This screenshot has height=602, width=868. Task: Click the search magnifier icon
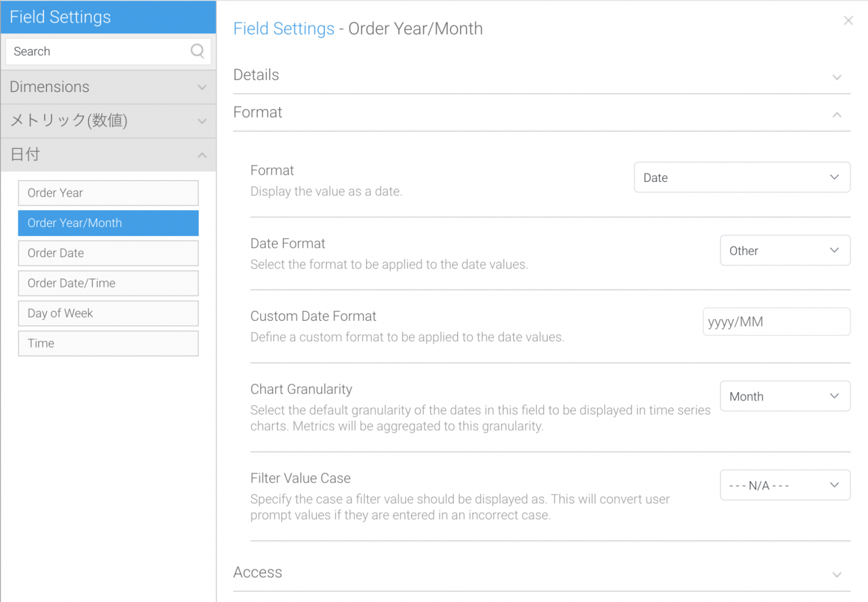(197, 51)
